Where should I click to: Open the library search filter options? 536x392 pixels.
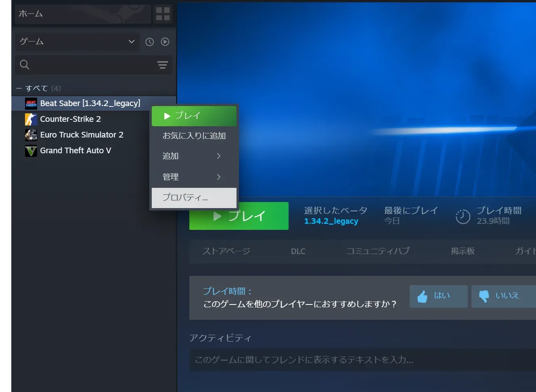(162, 65)
